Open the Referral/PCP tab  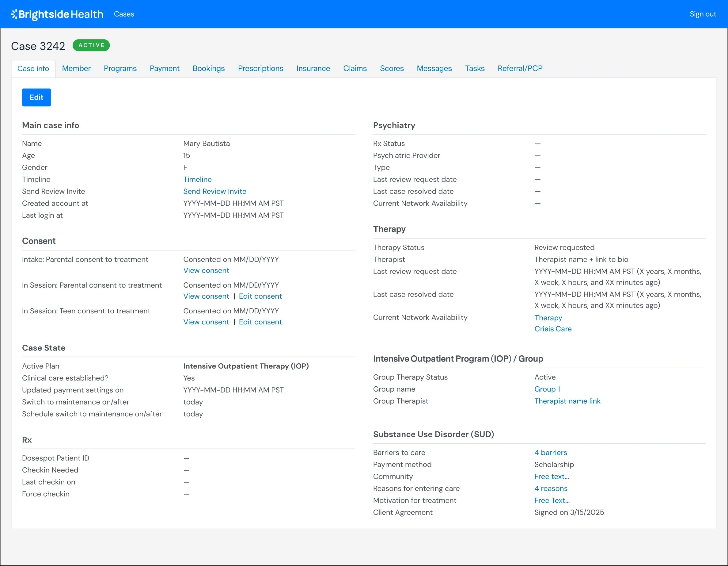pyautogui.click(x=520, y=68)
